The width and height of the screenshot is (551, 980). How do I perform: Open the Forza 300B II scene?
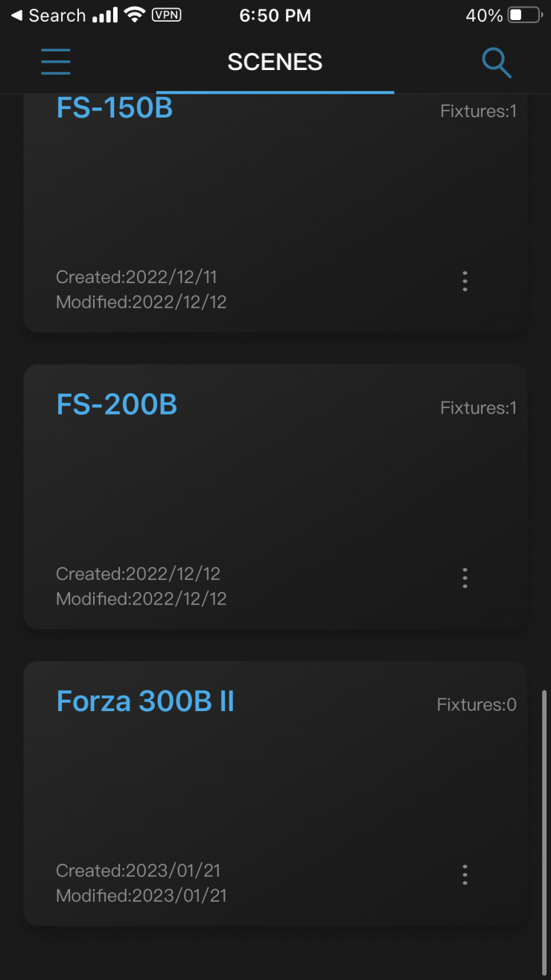(146, 701)
